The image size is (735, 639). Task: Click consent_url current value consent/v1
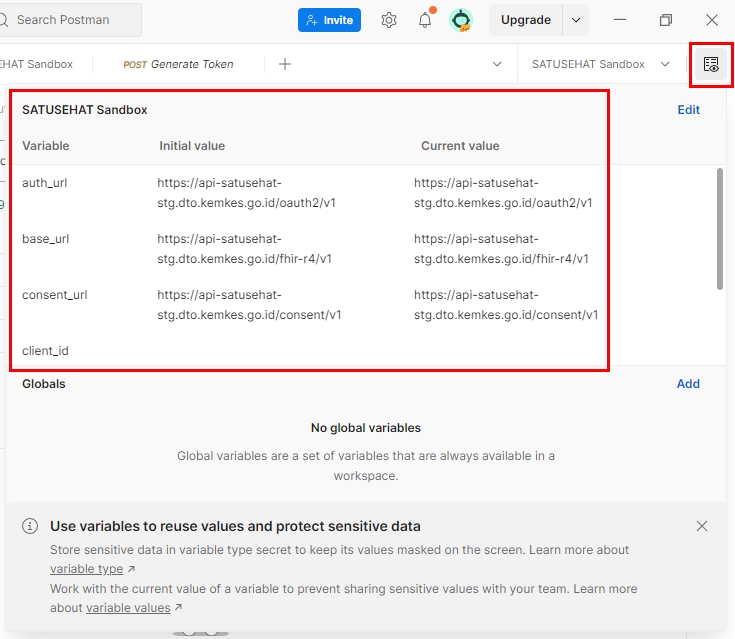coord(506,305)
